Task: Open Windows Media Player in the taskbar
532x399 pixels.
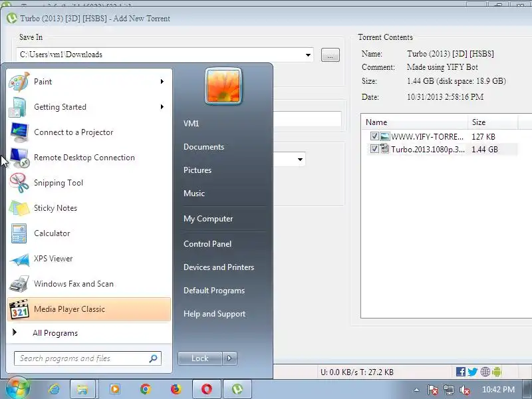Action: [x=115, y=389]
